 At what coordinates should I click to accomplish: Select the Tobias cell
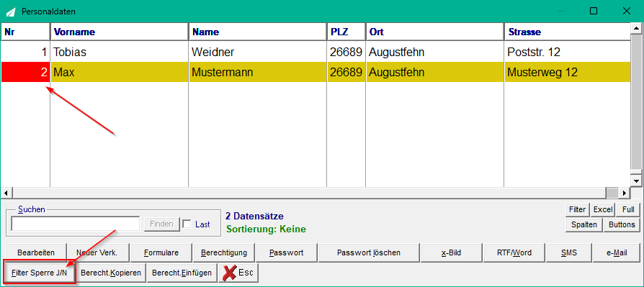pyautogui.click(x=120, y=52)
